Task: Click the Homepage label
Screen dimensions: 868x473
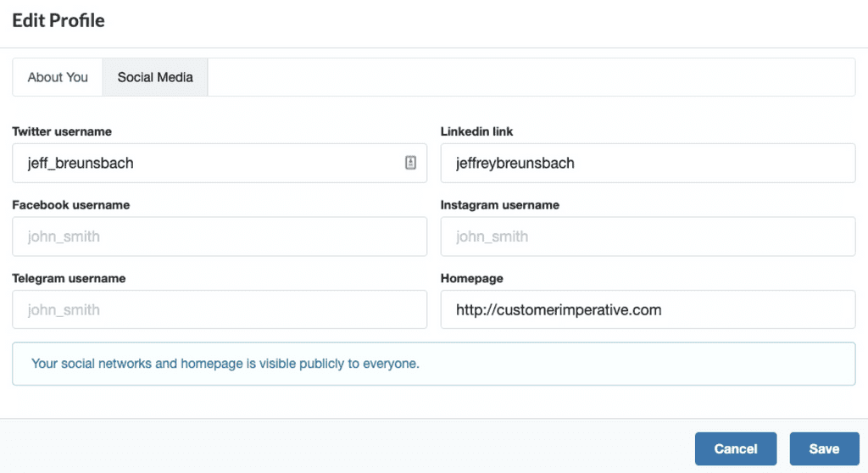Action: [x=471, y=278]
